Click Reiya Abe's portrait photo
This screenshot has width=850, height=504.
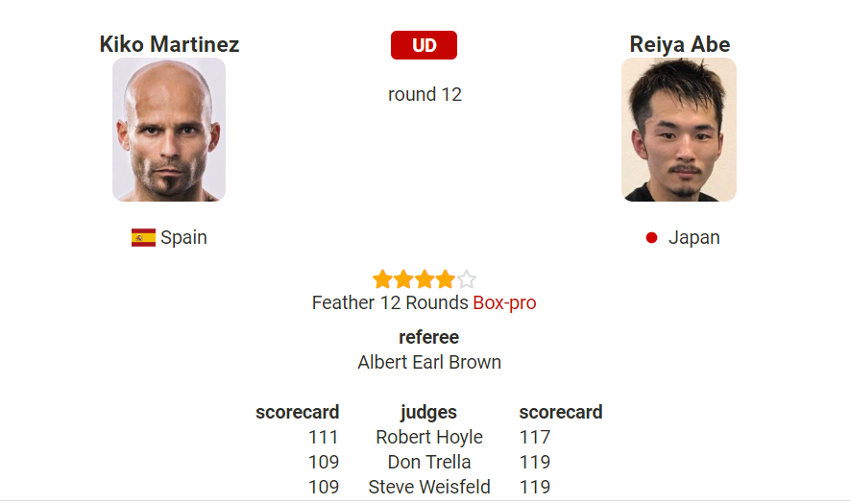[679, 130]
